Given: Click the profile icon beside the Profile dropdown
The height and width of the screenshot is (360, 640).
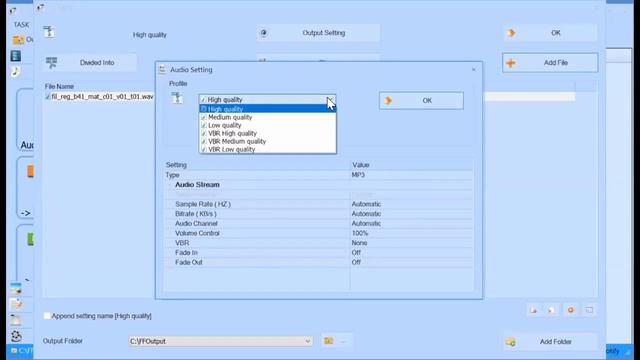Looking at the screenshot, I should click(x=177, y=98).
